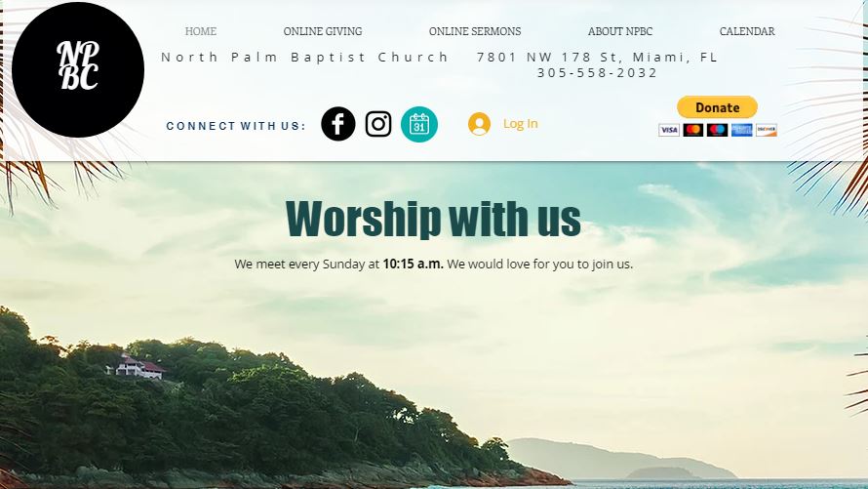Open the ONLINE SERMONS menu item
This screenshot has width=868, height=489.
(x=475, y=31)
